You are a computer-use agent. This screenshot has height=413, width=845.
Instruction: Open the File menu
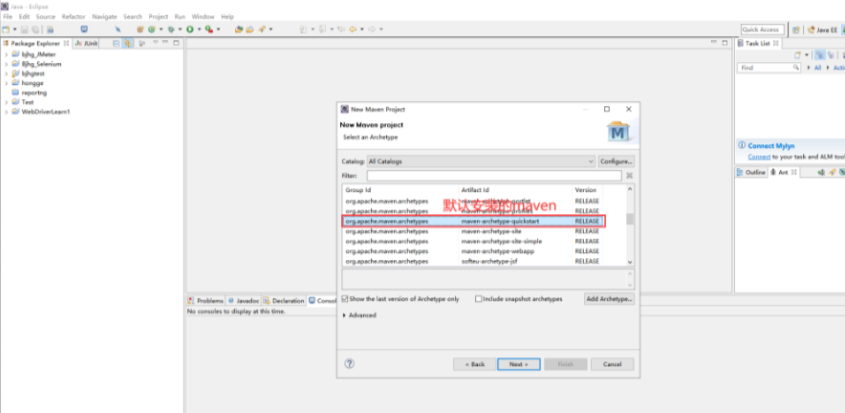click(x=7, y=17)
